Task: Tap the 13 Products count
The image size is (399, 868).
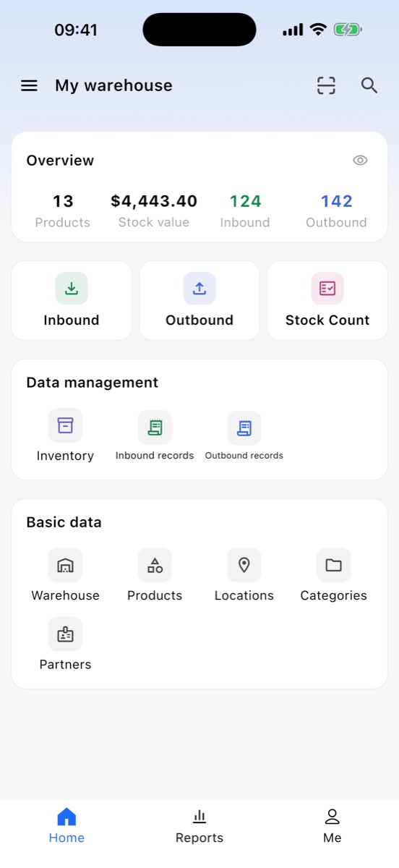Action: click(63, 201)
